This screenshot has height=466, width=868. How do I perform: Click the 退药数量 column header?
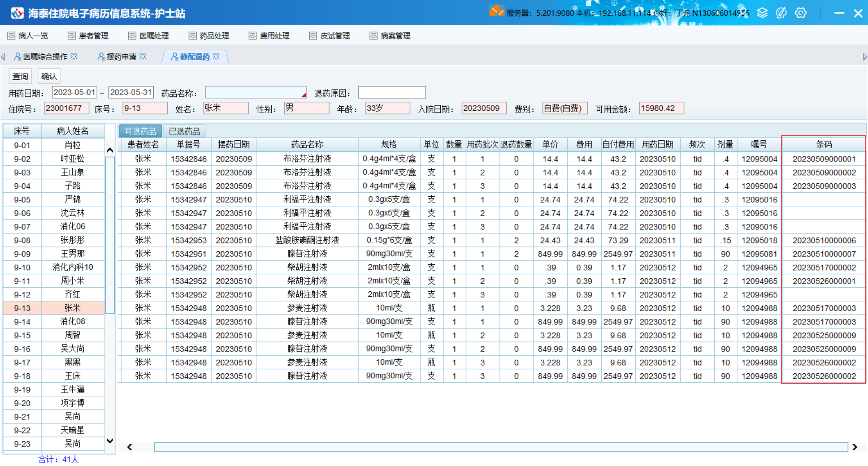[516, 144]
